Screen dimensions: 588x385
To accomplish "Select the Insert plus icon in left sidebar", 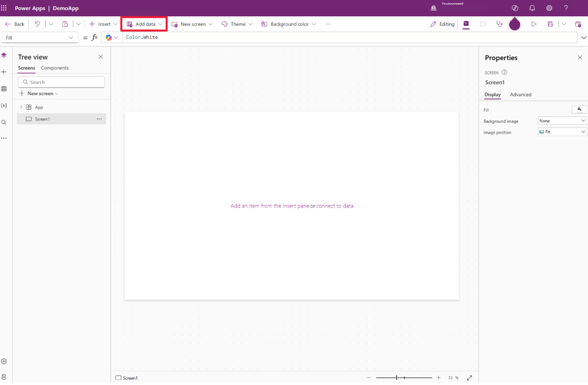I will tap(4, 72).
